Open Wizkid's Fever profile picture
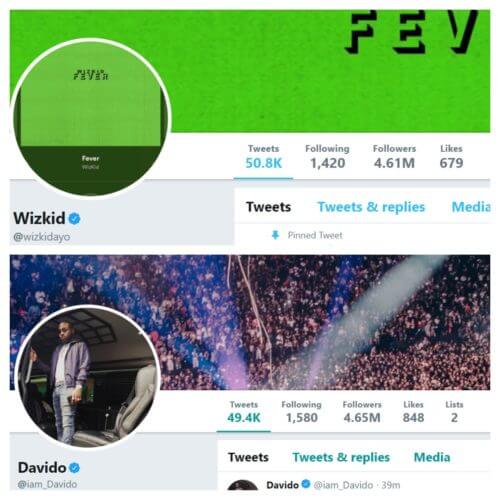500x500 pixels. [x=91, y=118]
